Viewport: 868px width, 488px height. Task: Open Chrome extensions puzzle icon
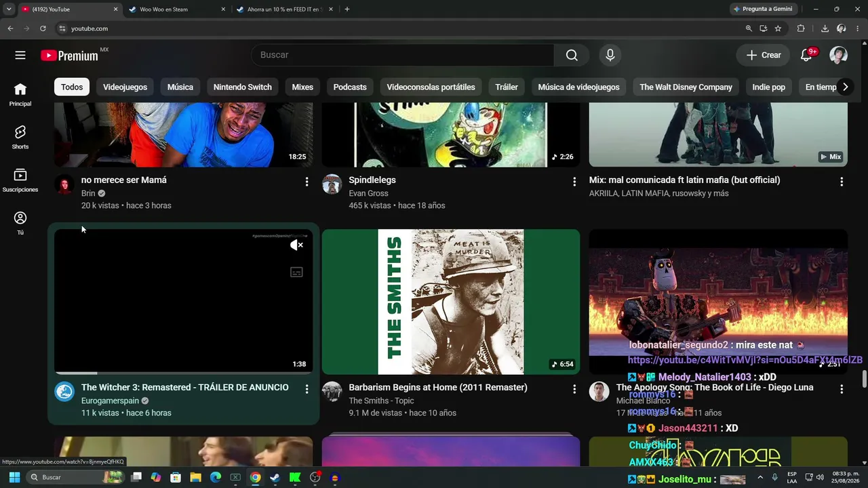pos(801,28)
